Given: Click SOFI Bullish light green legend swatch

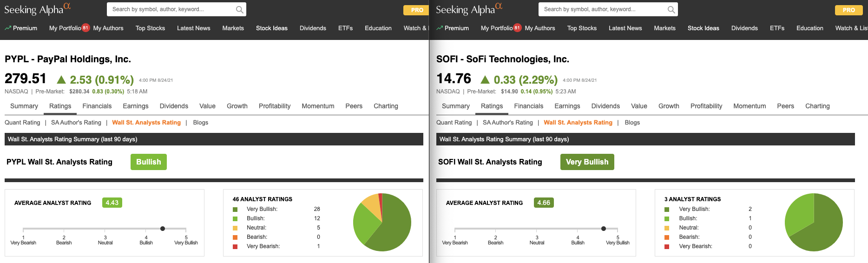Looking at the screenshot, I should (667, 218).
